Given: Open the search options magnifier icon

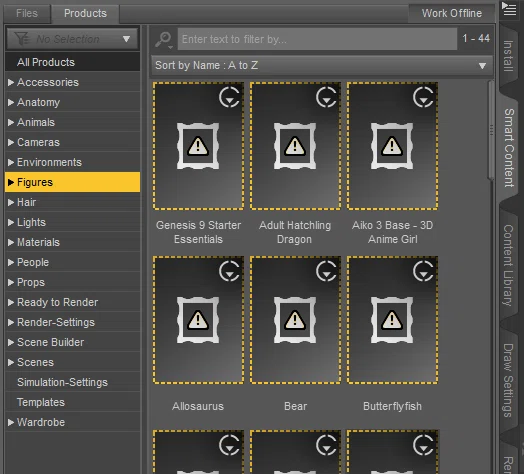Looking at the screenshot, I should coord(164,40).
